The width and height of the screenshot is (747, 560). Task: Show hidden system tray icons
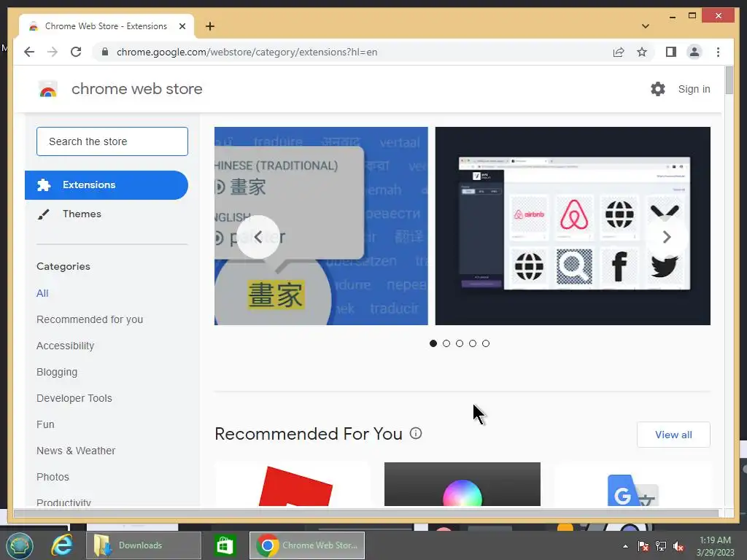[x=625, y=546]
